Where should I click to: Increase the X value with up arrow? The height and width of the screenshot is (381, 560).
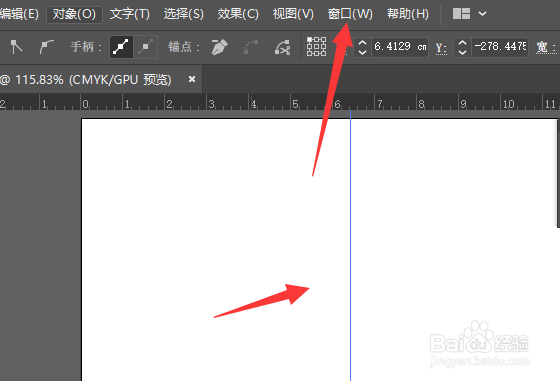362,42
